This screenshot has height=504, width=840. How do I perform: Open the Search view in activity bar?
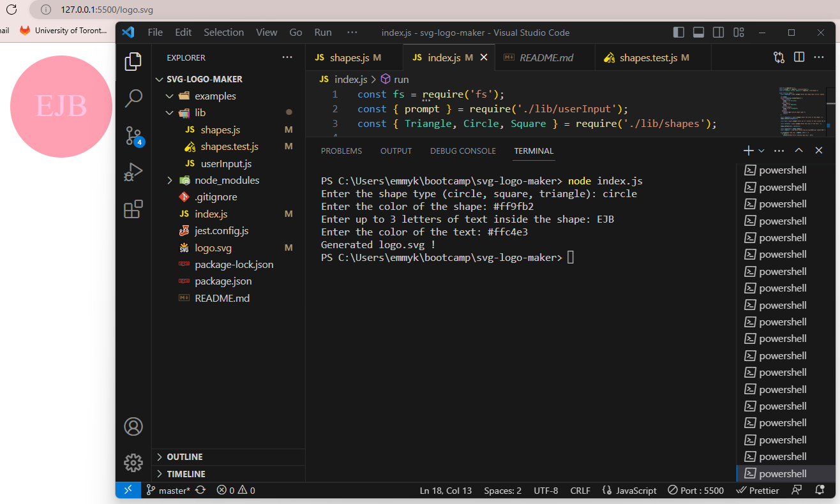[133, 98]
